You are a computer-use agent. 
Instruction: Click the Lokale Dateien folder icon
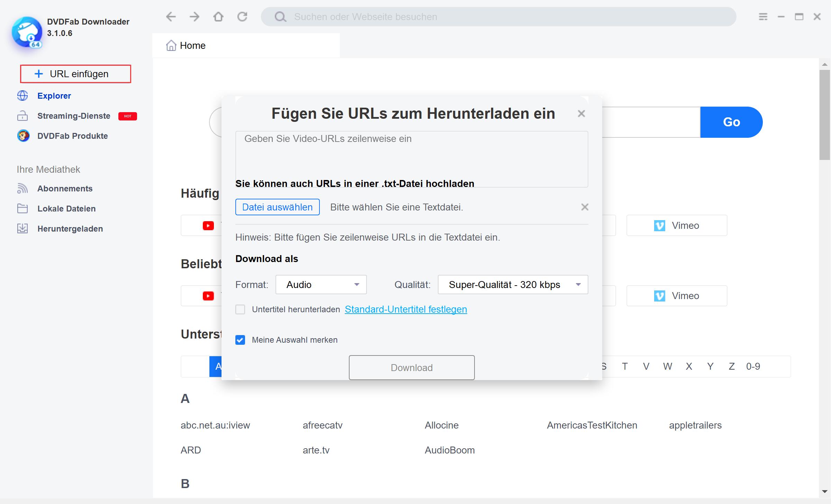(22, 208)
